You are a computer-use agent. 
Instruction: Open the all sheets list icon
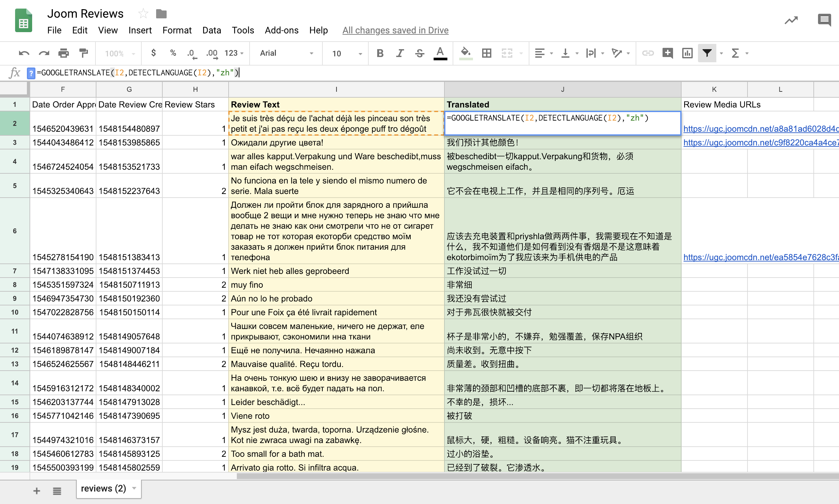(57, 491)
